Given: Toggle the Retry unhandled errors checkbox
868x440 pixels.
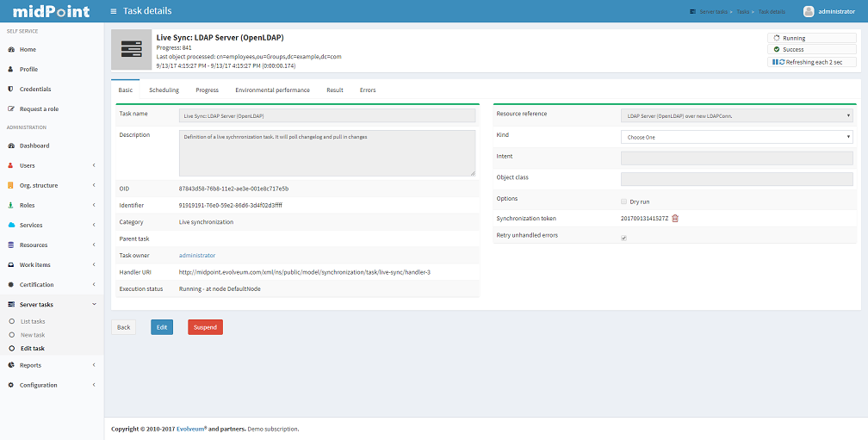Looking at the screenshot, I should pyautogui.click(x=623, y=238).
